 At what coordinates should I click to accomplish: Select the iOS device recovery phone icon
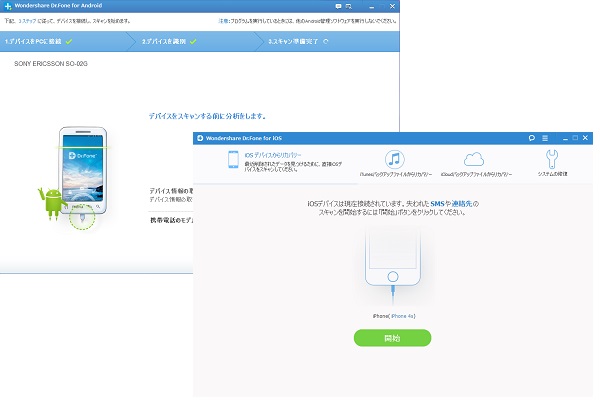[234, 160]
